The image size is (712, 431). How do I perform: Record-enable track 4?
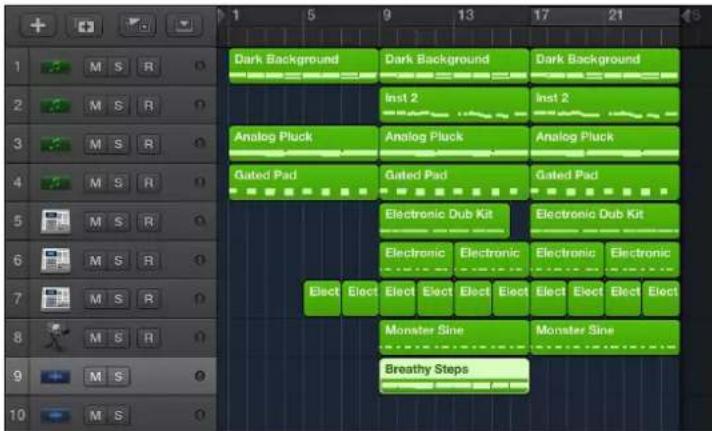pos(148,183)
